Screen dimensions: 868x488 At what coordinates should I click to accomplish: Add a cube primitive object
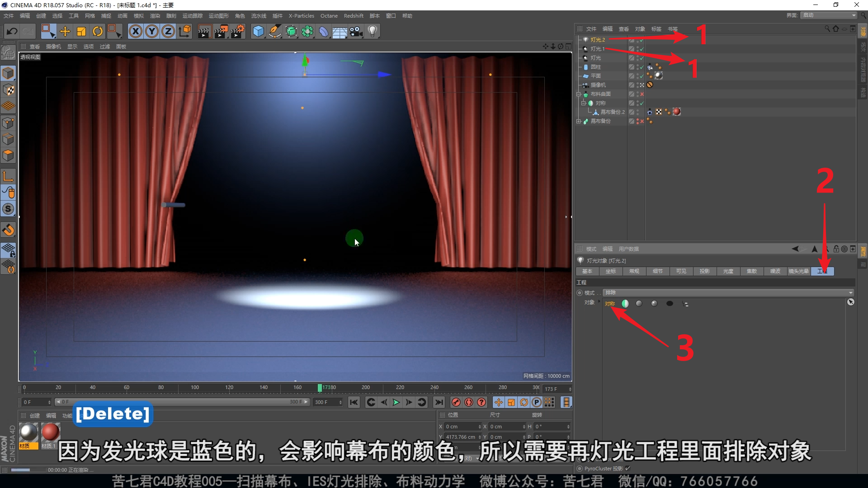click(258, 31)
